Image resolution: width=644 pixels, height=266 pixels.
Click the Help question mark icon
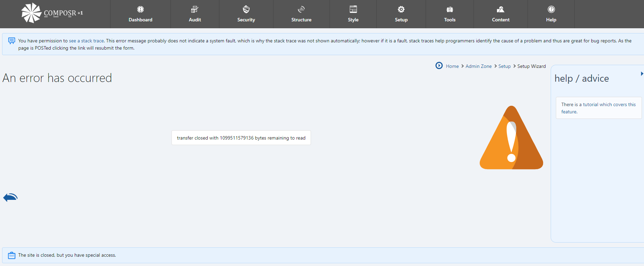click(x=551, y=9)
